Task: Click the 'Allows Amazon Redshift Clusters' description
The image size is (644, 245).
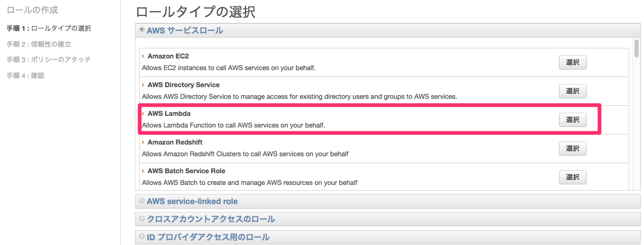Action: 245,154
